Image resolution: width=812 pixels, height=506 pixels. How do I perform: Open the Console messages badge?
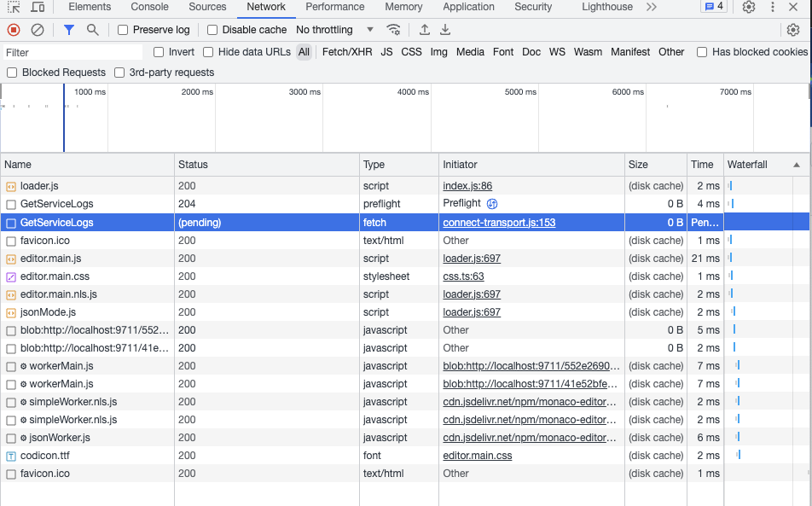pyautogui.click(x=713, y=8)
